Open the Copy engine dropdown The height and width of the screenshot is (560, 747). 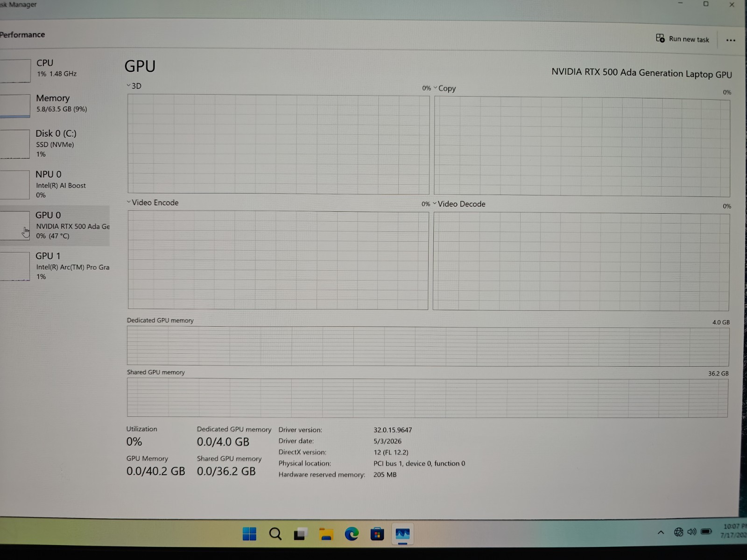[x=444, y=88]
